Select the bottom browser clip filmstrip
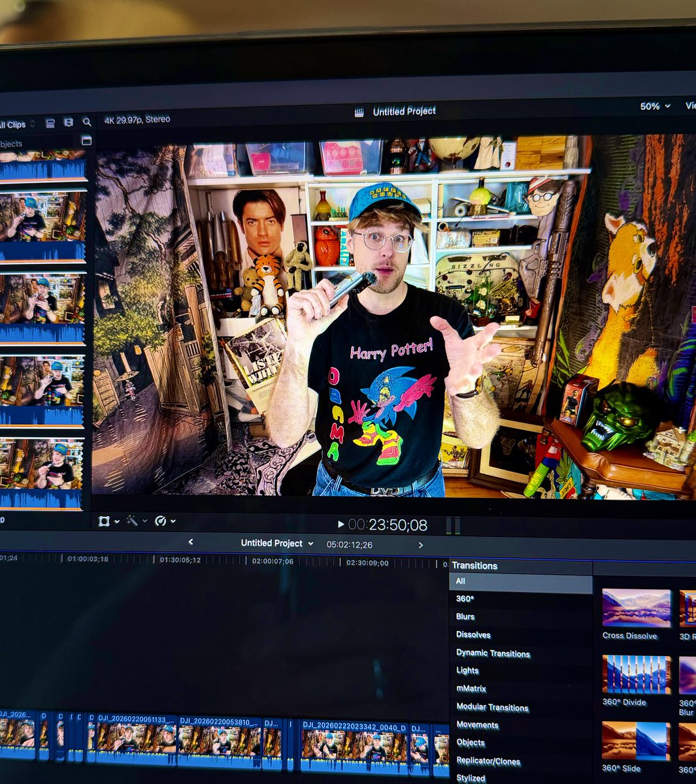Image resolution: width=696 pixels, height=784 pixels. pos(41,473)
